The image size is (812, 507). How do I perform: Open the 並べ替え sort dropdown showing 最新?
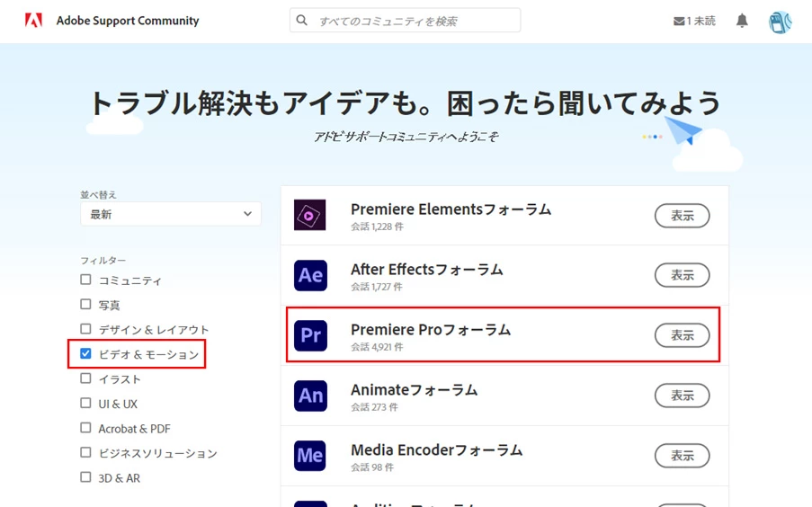click(x=171, y=214)
